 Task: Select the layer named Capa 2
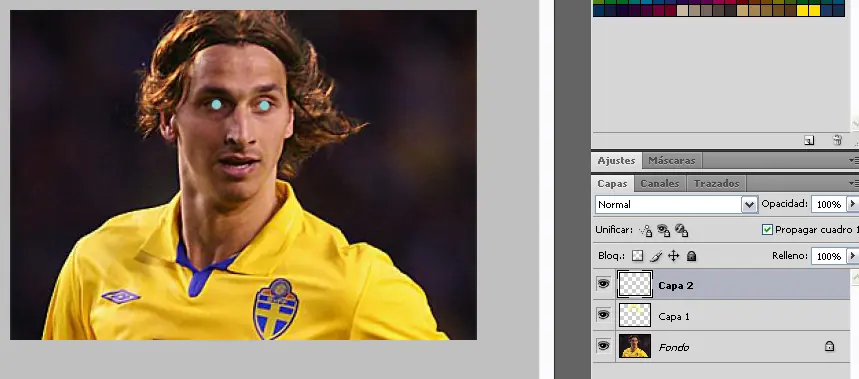[676, 285]
